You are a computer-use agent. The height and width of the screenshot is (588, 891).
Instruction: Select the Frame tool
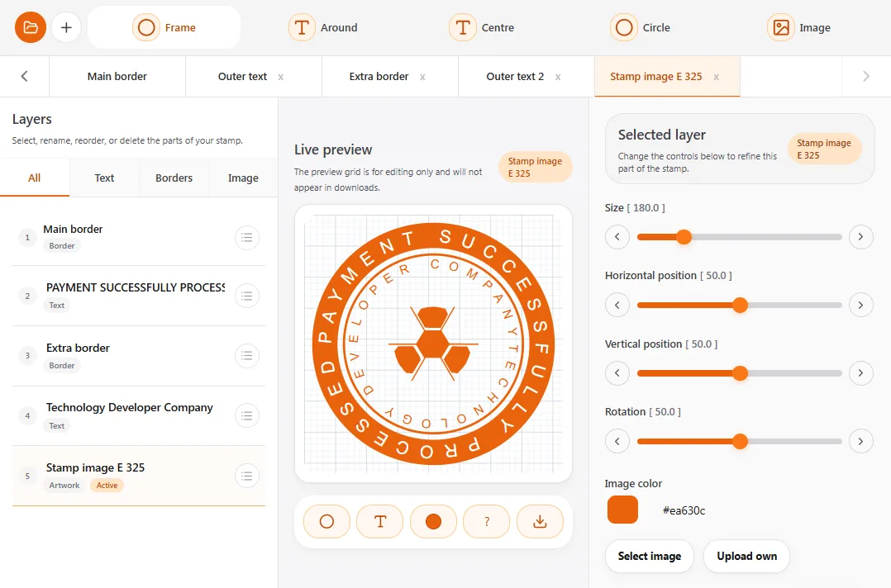[x=164, y=27]
